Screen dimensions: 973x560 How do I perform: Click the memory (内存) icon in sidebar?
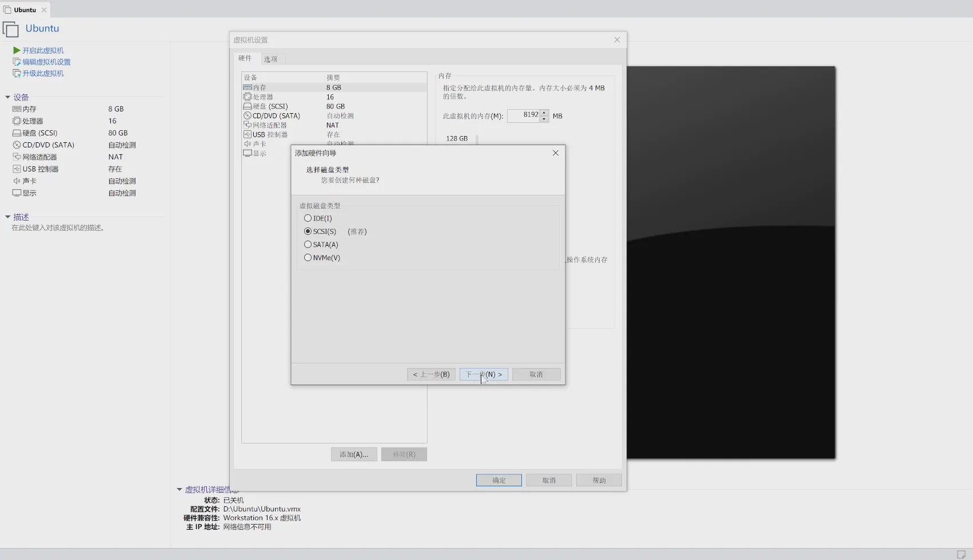tap(17, 109)
